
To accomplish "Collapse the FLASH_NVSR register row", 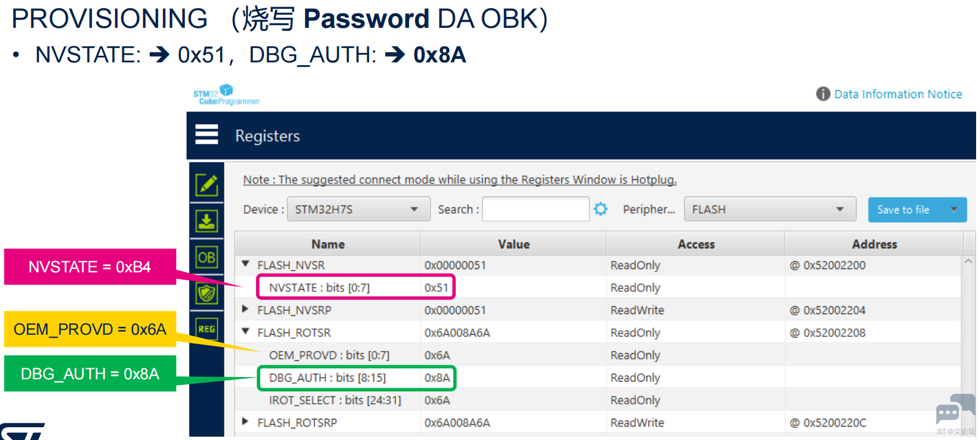I will point(246,264).
